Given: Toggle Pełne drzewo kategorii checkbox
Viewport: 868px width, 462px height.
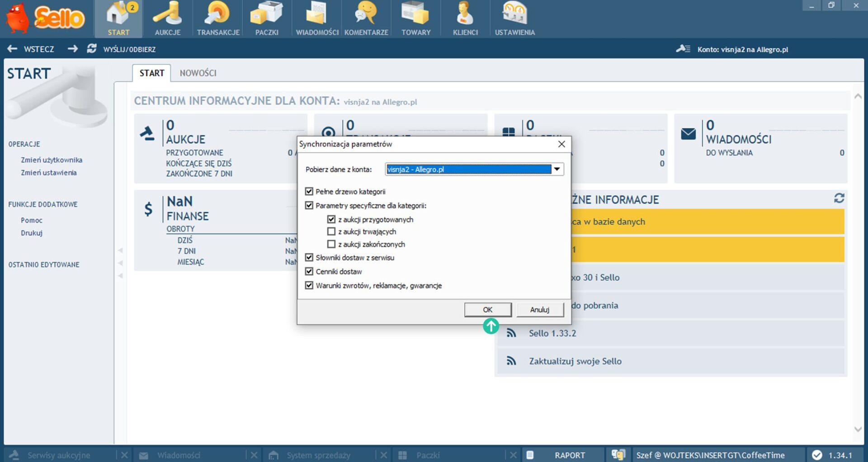Looking at the screenshot, I should [x=309, y=191].
